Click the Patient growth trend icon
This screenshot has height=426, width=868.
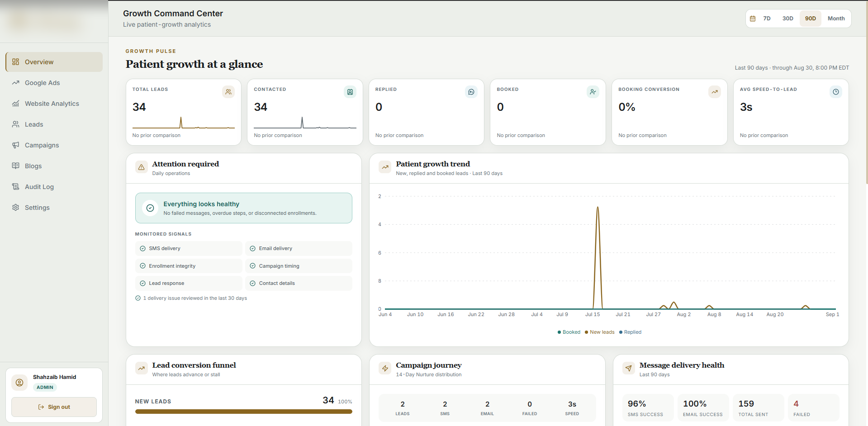pyautogui.click(x=385, y=167)
